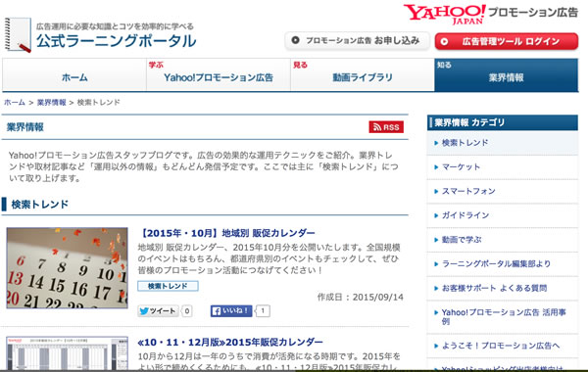Click the arrow bullet beside スマートフォン

point(436,192)
